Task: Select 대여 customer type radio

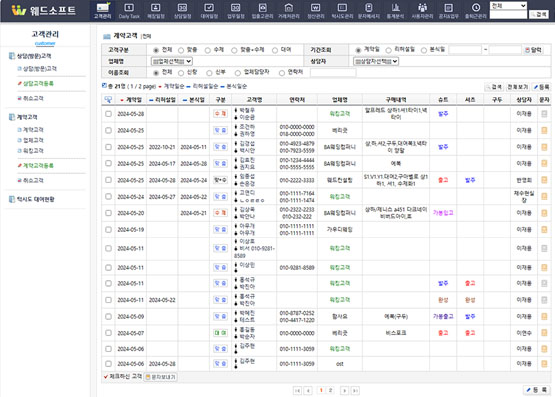Action: (275, 50)
